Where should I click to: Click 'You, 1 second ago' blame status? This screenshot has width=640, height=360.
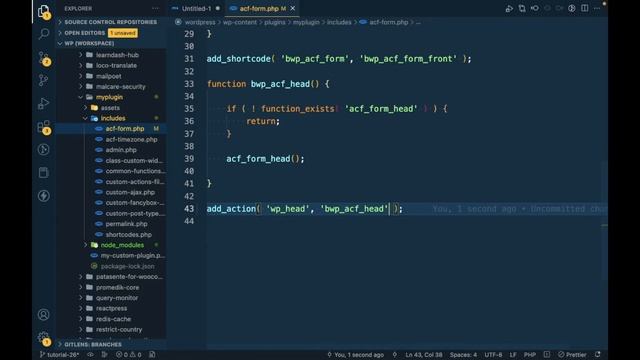tap(356, 354)
